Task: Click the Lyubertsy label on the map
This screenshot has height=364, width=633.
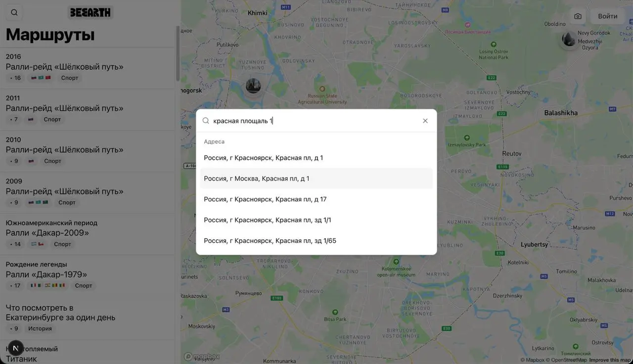Action: [534, 244]
